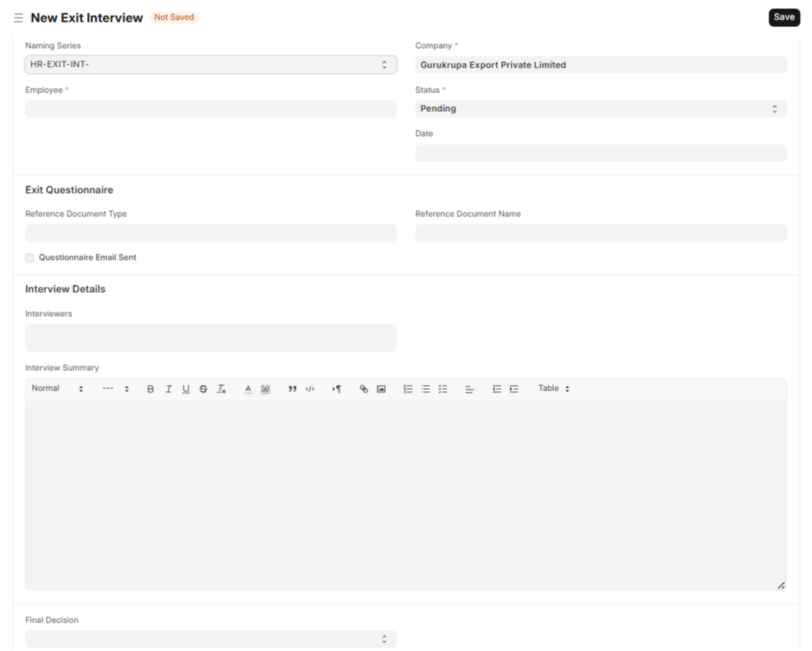Click the Exit Questionnaire section heading
The height and width of the screenshot is (651, 812).
coord(69,190)
